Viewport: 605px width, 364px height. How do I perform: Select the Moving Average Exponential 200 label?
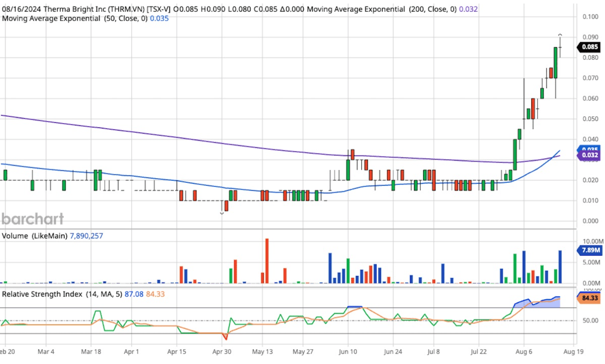(381, 9)
